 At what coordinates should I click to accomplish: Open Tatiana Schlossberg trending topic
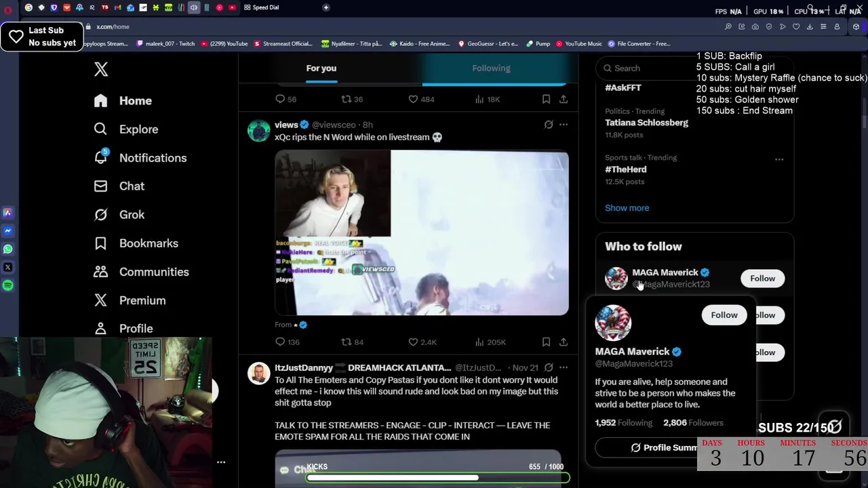[646, 123]
